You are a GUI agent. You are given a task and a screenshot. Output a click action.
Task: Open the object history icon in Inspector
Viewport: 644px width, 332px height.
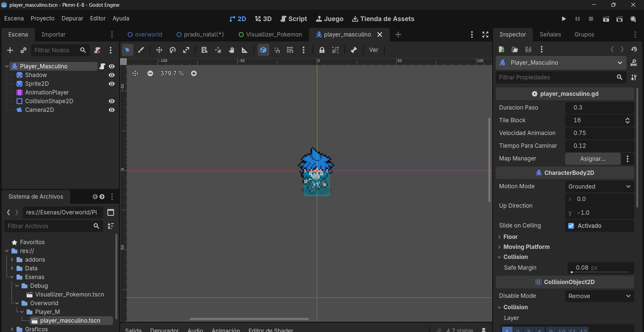[x=634, y=50]
